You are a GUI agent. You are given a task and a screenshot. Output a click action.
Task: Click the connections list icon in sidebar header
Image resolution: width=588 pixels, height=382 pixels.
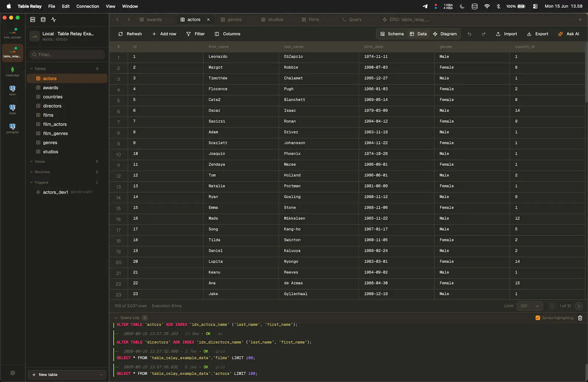click(33, 19)
